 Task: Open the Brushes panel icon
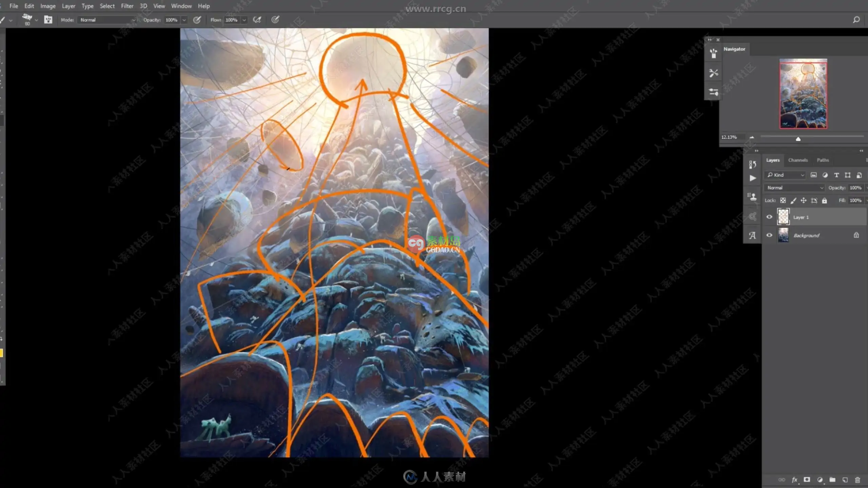coord(713,54)
